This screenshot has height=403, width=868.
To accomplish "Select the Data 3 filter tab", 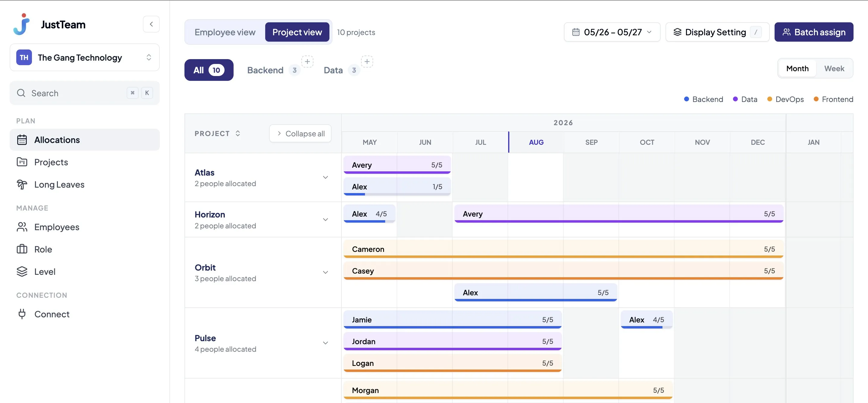I will click(x=341, y=70).
